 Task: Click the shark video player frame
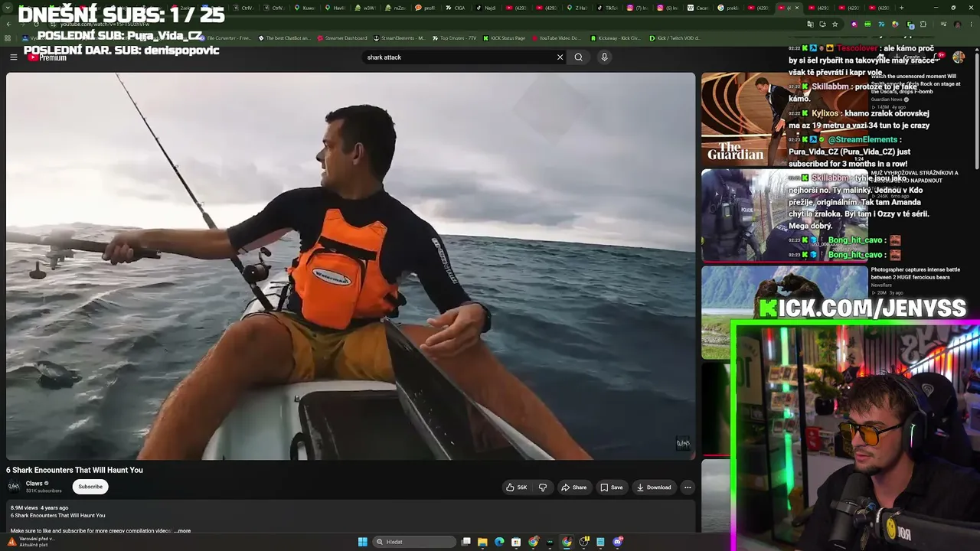[x=351, y=266]
